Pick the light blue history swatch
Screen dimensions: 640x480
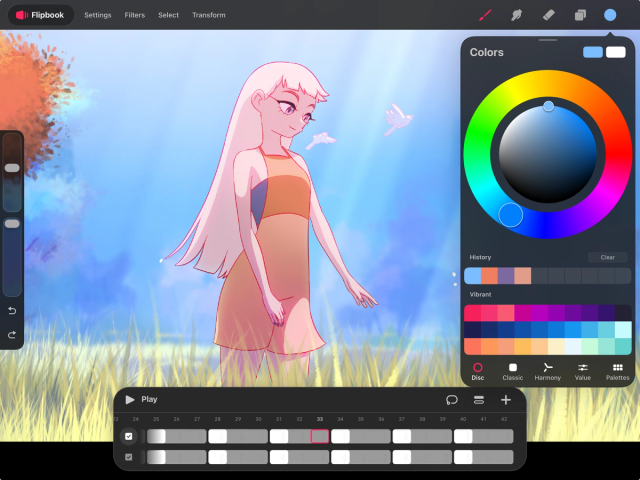pyautogui.click(x=473, y=276)
